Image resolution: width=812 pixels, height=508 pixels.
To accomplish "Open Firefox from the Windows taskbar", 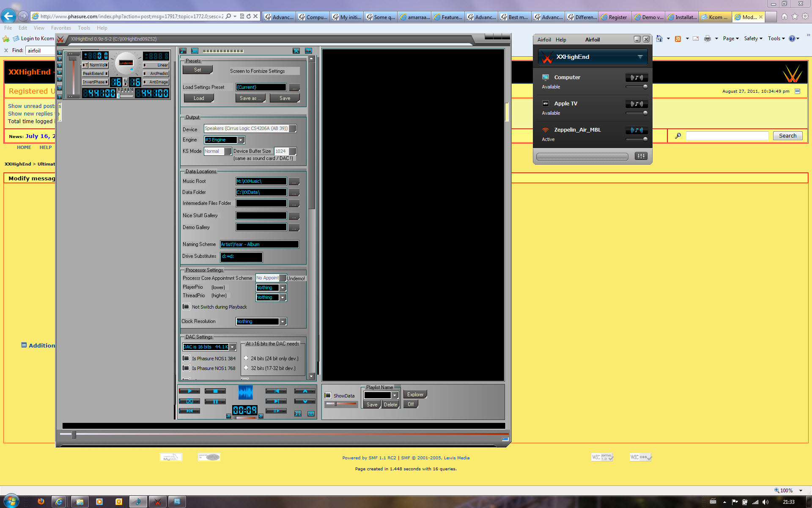I will tap(41, 502).
